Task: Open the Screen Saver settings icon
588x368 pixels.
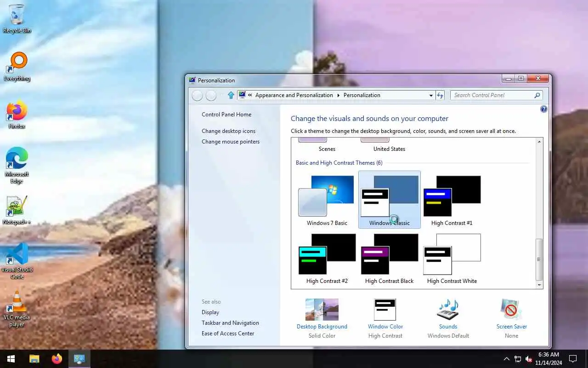Action: 511,309
